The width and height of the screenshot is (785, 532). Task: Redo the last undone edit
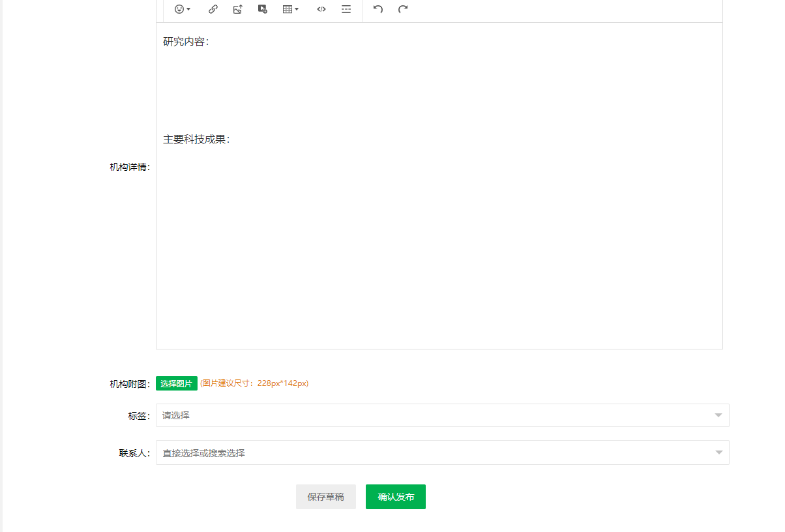click(403, 9)
